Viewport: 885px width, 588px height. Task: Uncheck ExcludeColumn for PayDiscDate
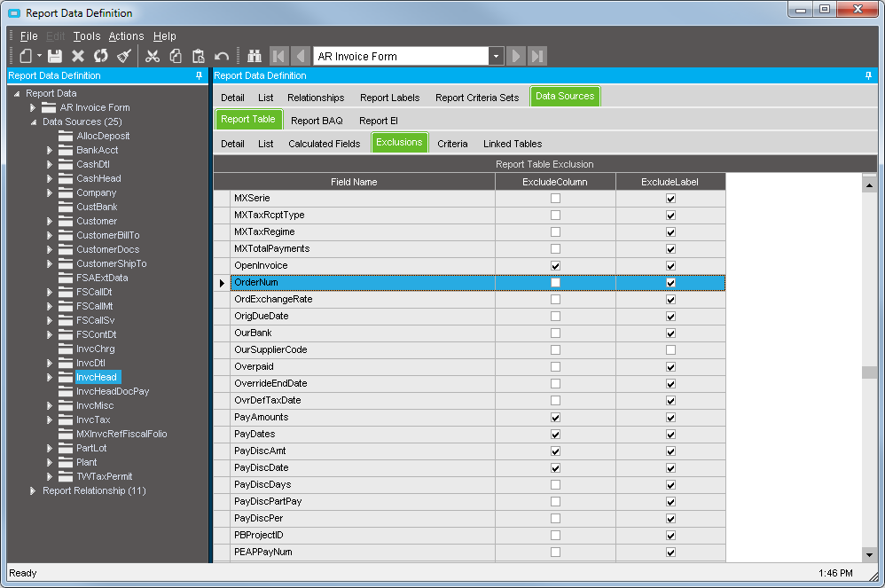(x=555, y=467)
